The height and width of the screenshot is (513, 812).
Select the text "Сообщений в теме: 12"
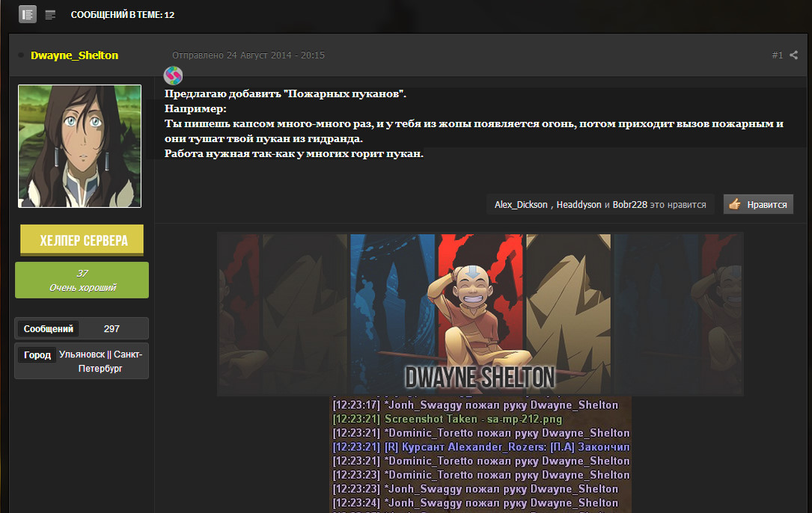click(123, 15)
